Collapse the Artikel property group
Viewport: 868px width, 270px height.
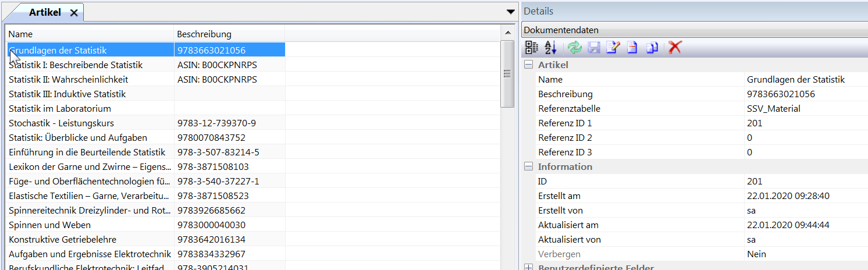(x=529, y=65)
